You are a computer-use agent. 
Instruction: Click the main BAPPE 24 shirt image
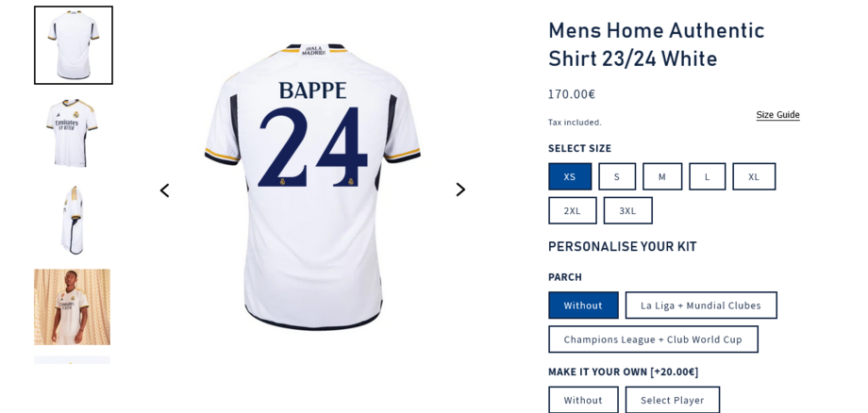[313, 187]
